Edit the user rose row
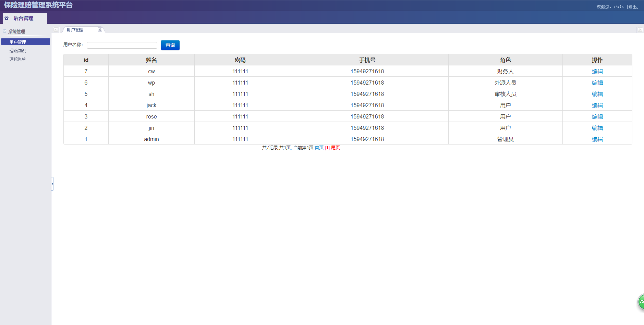 click(x=597, y=116)
